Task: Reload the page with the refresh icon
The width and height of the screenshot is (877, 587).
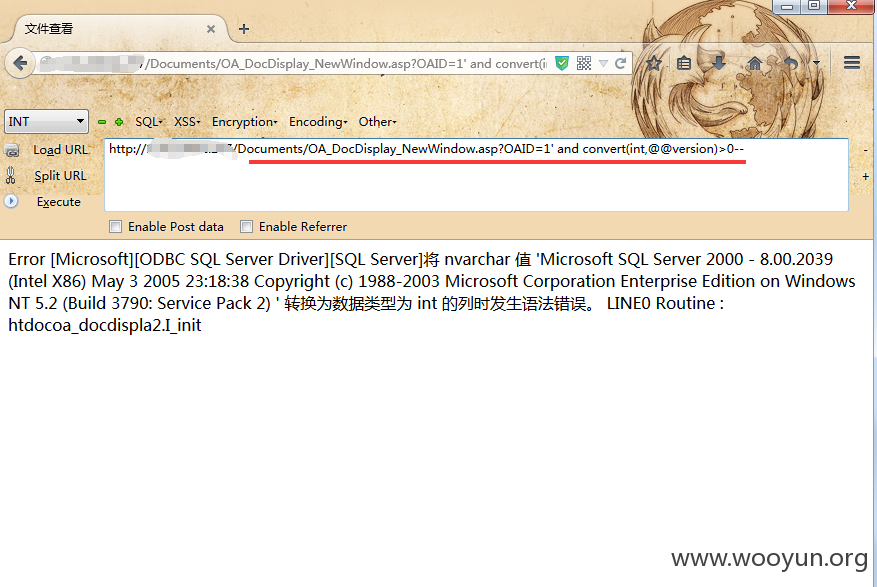Action: click(x=620, y=63)
